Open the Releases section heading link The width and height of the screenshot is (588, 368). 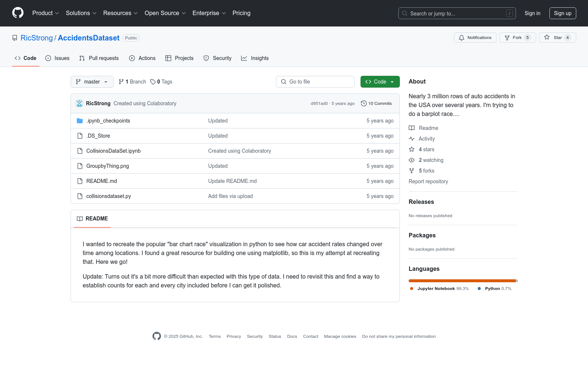coord(421,202)
